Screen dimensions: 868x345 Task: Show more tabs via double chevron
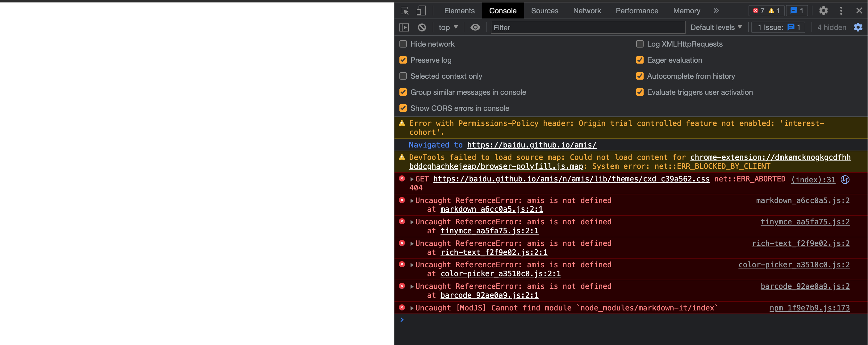click(716, 11)
